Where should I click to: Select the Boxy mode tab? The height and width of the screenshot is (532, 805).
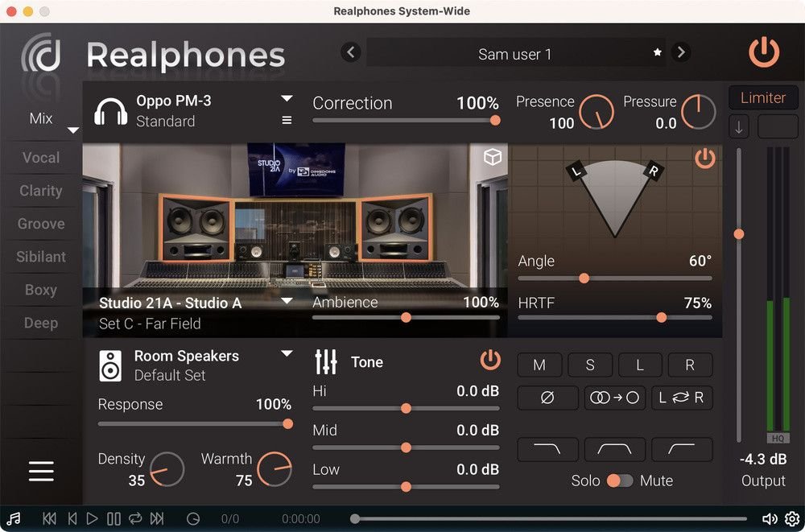tap(41, 290)
